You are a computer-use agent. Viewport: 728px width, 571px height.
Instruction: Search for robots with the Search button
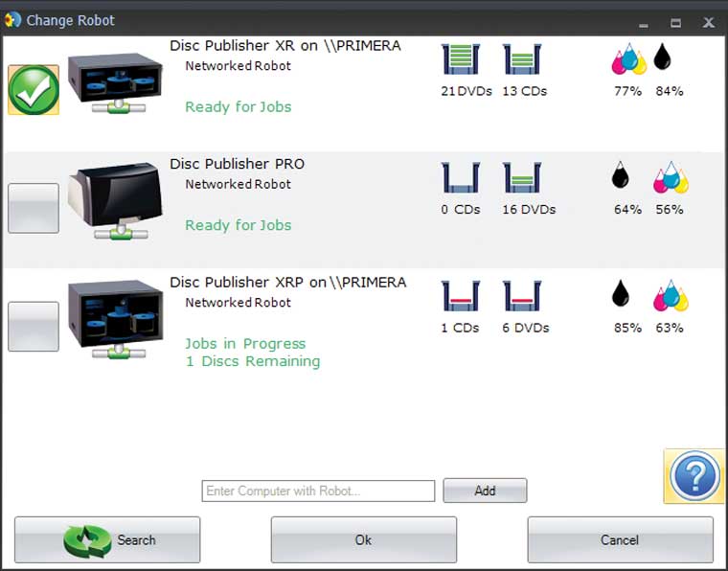[107, 539]
